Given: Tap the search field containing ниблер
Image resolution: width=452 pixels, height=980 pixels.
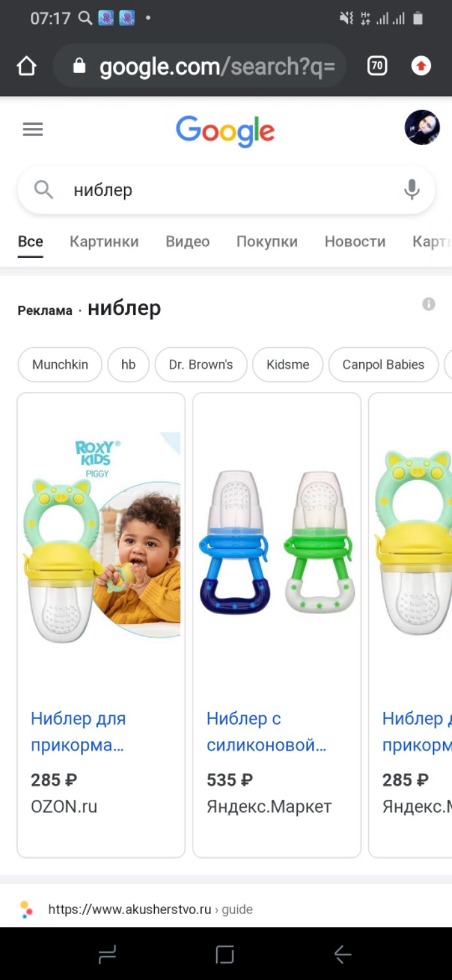Looking at the screenshot, I should [226, 190].
